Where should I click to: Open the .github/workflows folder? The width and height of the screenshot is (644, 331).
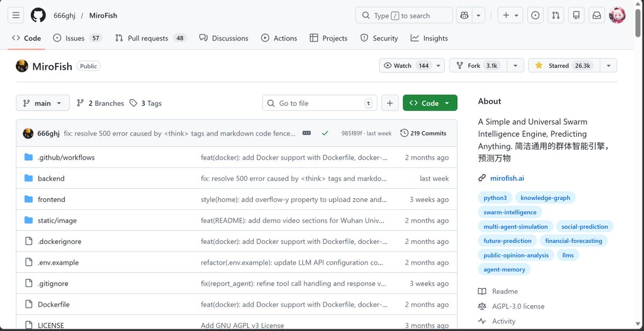pos(66,157)
